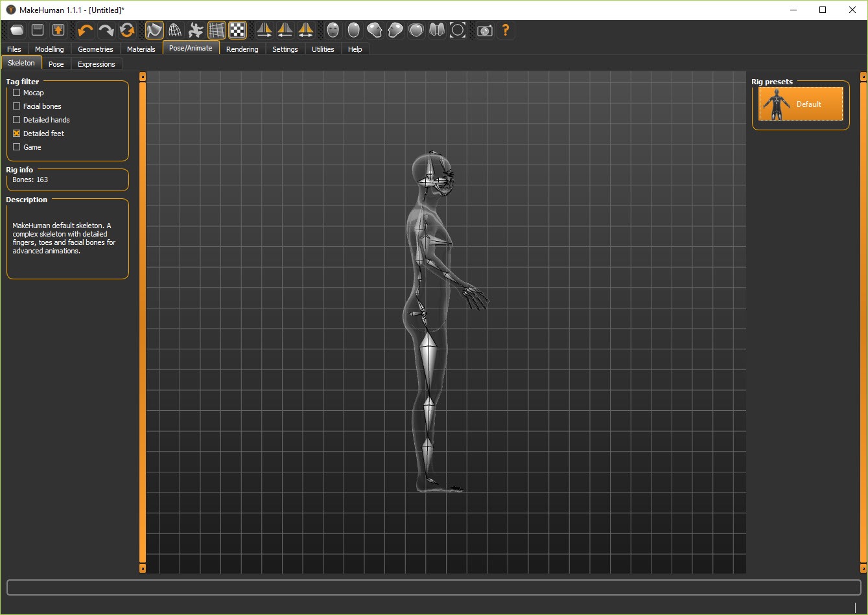Image resolution: width=868 pixels, height=615 pixels.
Task: Switch to the front face view icon
Action: click(x=333, y=30)
